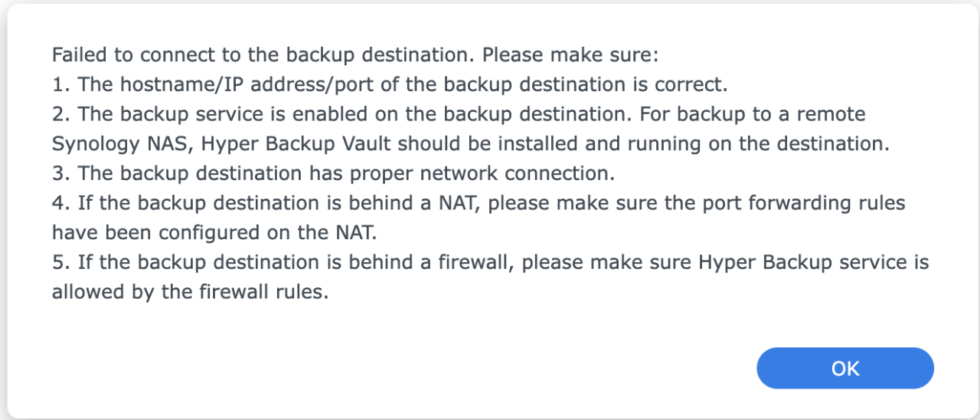Click the phrase "proper network connection"
Image resolution: width=980 pixels, height=420 pixels.
[x=482, y=173]
